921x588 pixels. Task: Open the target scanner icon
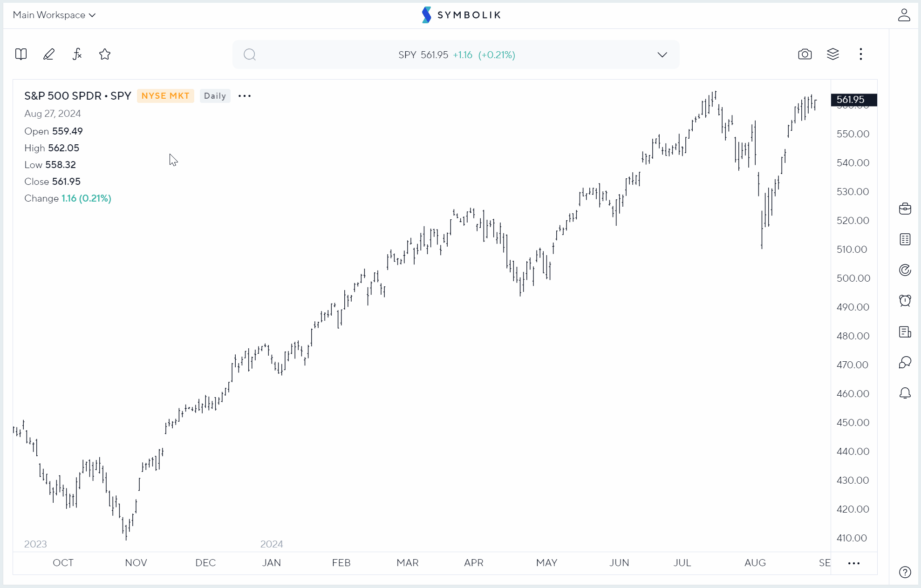click(905, 270)
